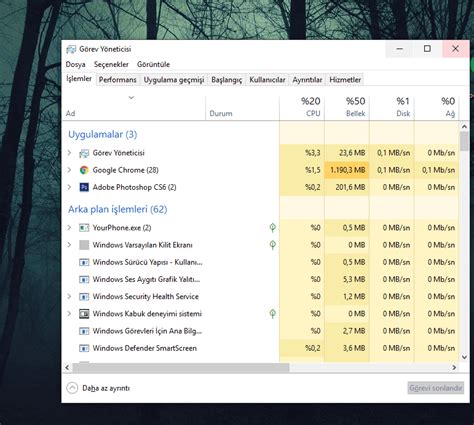Click the vertical scrollbar up arrow
The height and width of the screenshot is (425, 474).
tap(464, 127)
